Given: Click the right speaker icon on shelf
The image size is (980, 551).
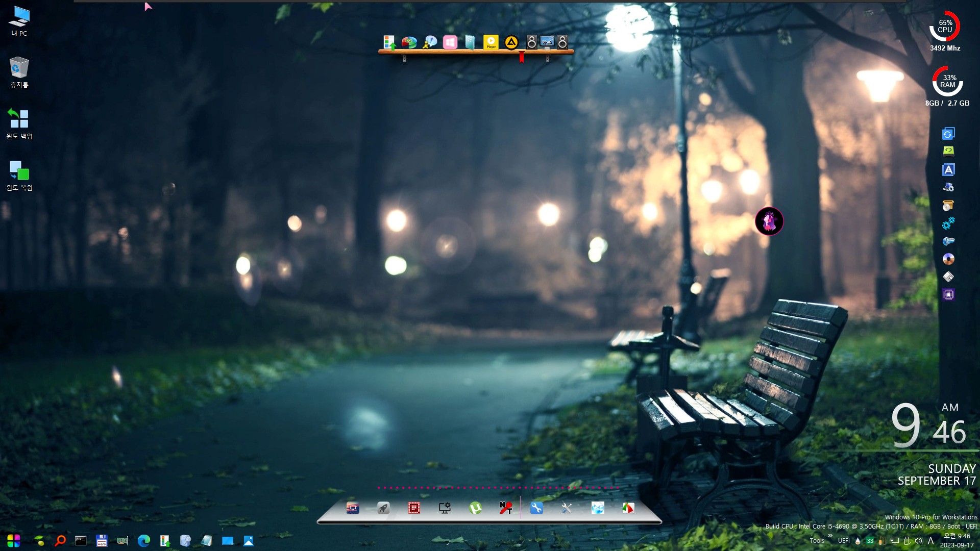Looking at the screenshot, I should tap(562, 42).
